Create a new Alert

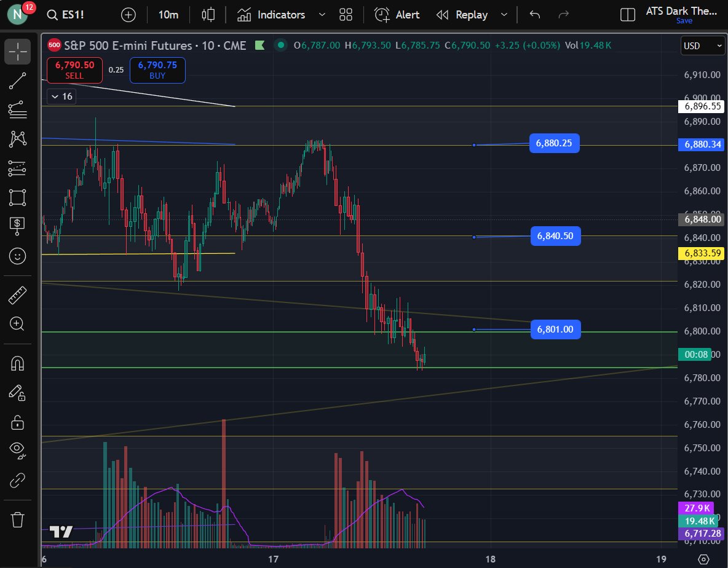point(397,15)
